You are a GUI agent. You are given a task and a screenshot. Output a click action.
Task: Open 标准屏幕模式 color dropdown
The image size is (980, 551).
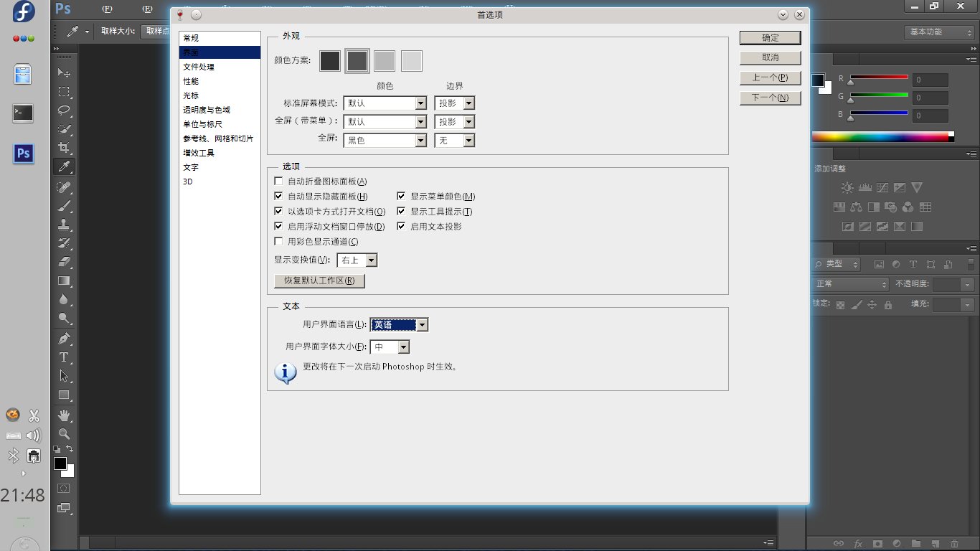[385, 103]
